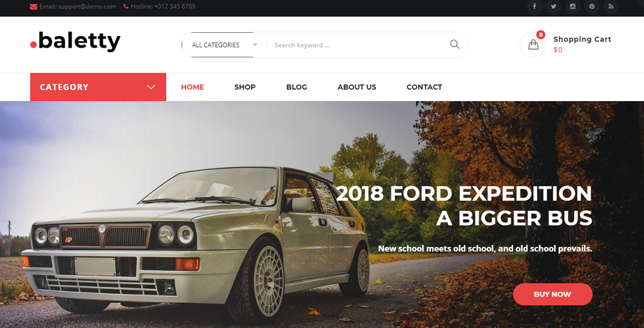Click the Buy Now button
This screenshot has height=328, width=644.
point(553,294)
